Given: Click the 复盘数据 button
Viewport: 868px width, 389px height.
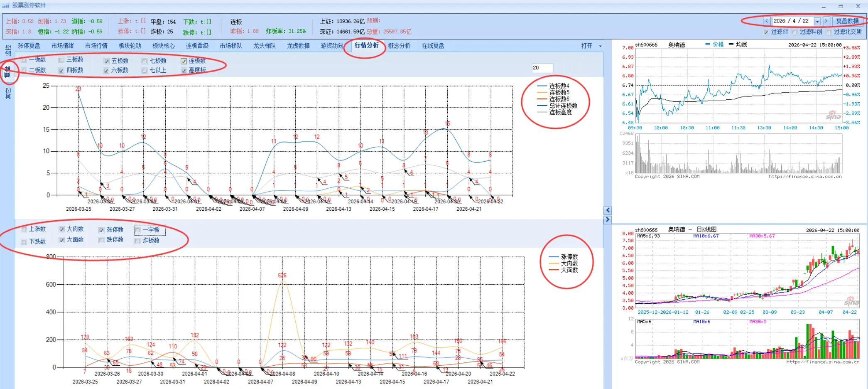Looking at the screenshot, I should click(x=847, y=21).
